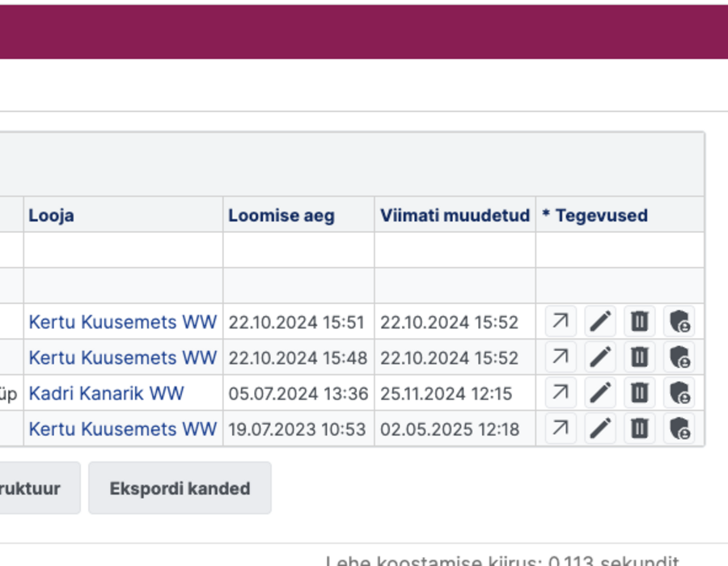This screenshot has height=566, width=728.
Task: Open Kertu Kuusemets WW link in 15:51 row
Action: pos(123,322)
